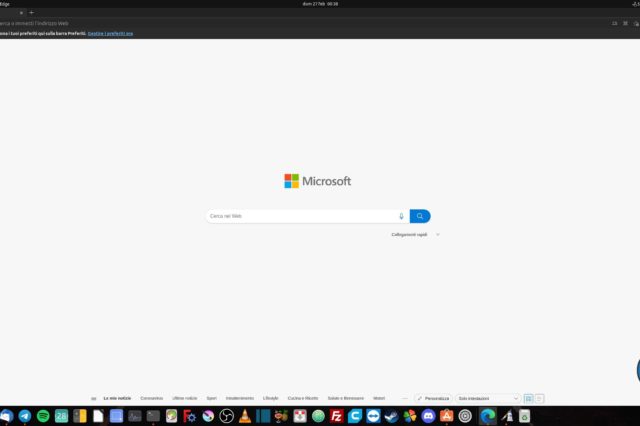The height and width of the screenshot is (426, 640).
Task: Open the blue C app icon in dock
Action: coord(355,416)
